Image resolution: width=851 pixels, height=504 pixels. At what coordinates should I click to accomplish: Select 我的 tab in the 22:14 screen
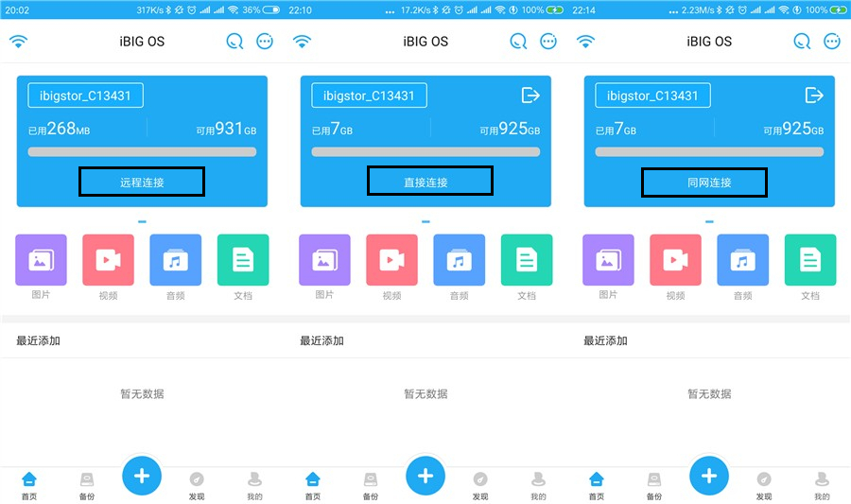(822, 485)
